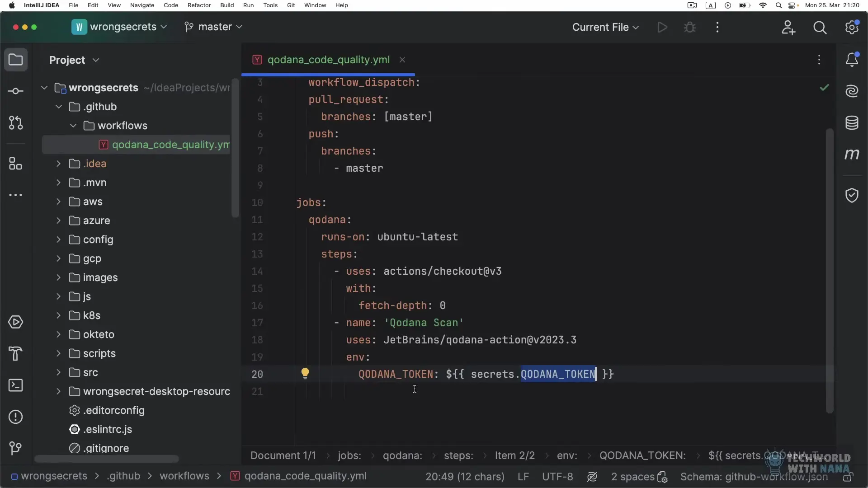Viewport: 868px width, 488px height.
Task: Show more tool windows ellipsis
Action: [16, 195]
